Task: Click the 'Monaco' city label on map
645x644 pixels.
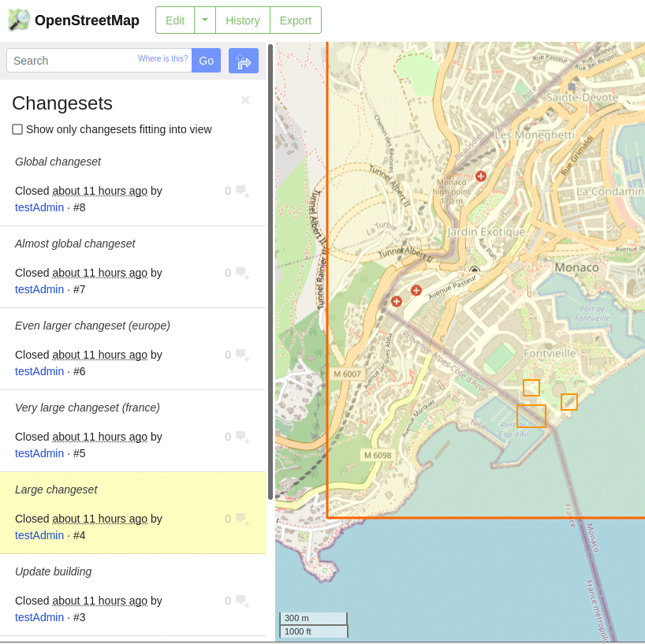Action: [x=576, y=267]
